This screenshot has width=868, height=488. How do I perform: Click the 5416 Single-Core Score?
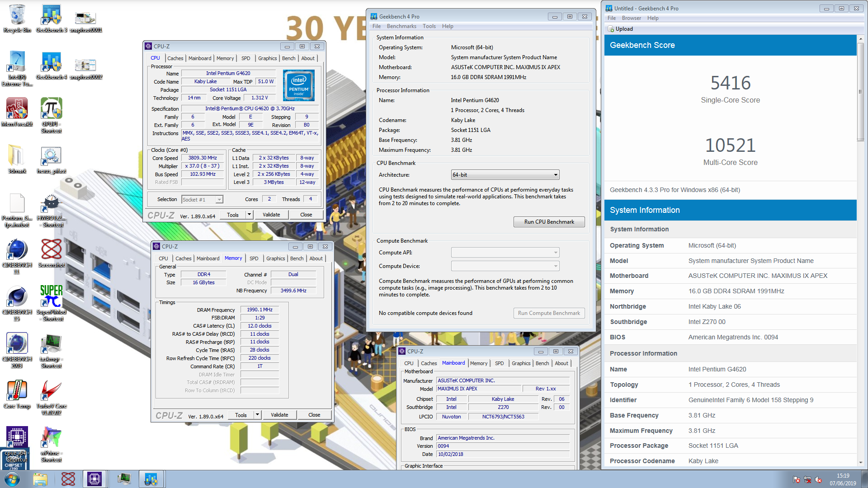point(730,83)
